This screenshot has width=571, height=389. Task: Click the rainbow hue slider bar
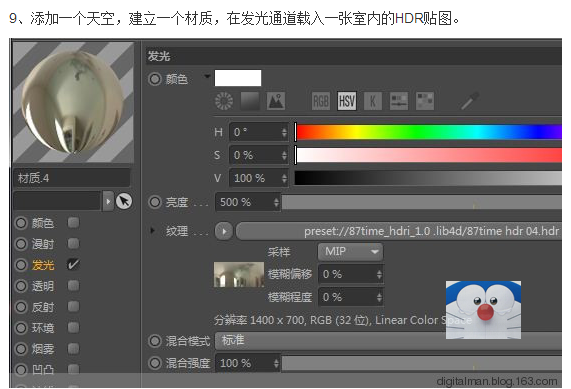[x=428, y=132]
